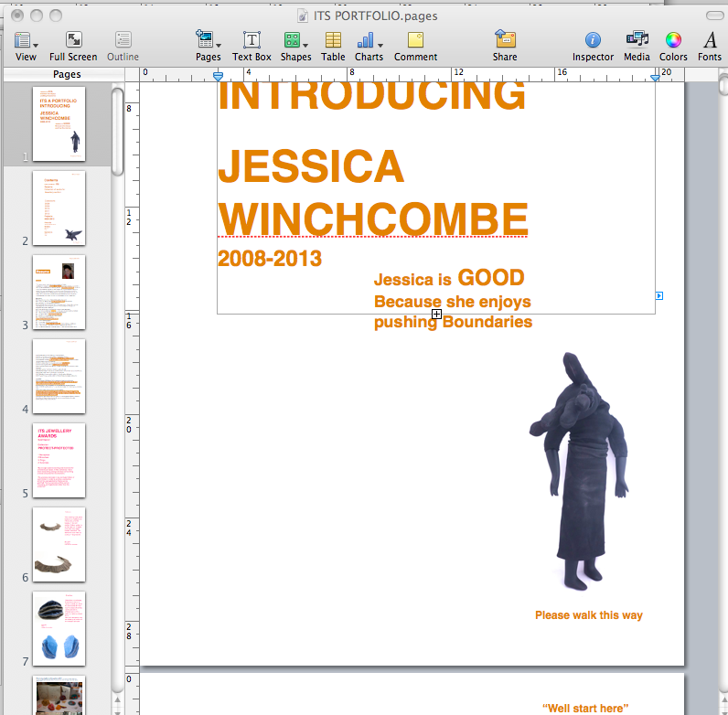Click the sidebar thumbnail scrollbar
Image resolution: width=728 pixels, height=715 pixels.
[x=118, y=133]
